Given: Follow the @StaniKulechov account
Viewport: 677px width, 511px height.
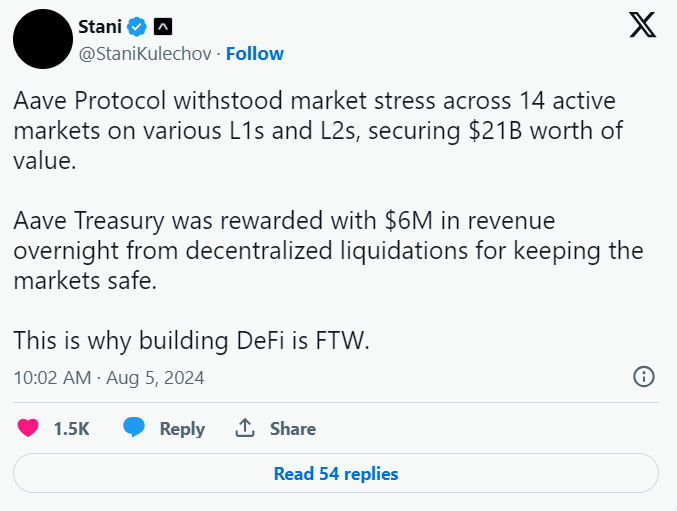Looking at the screenshot, I should 255,54.
